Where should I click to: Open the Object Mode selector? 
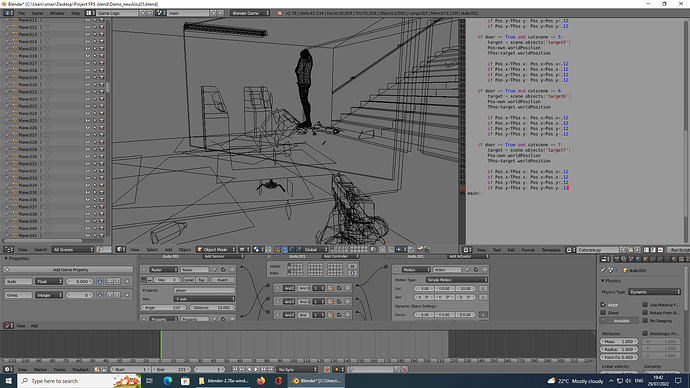pos(216,249)
